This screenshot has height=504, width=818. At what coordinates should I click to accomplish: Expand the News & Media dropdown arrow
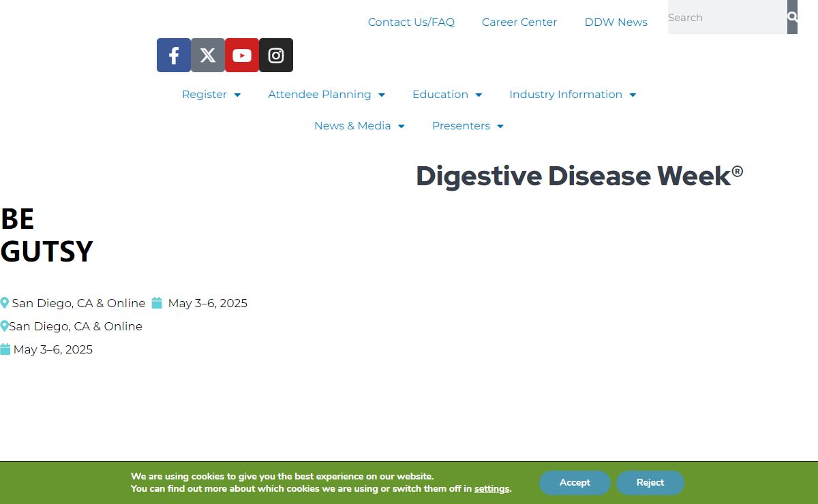point(402,126)
